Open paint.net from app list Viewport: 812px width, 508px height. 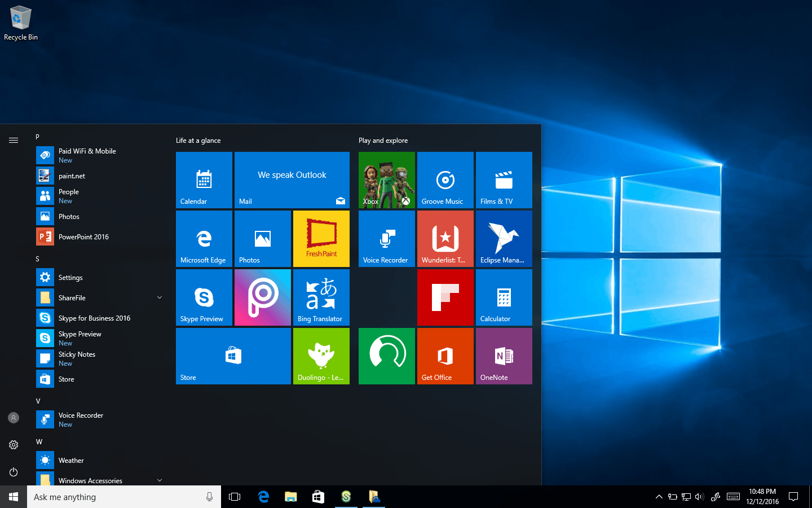coord(101,176)
